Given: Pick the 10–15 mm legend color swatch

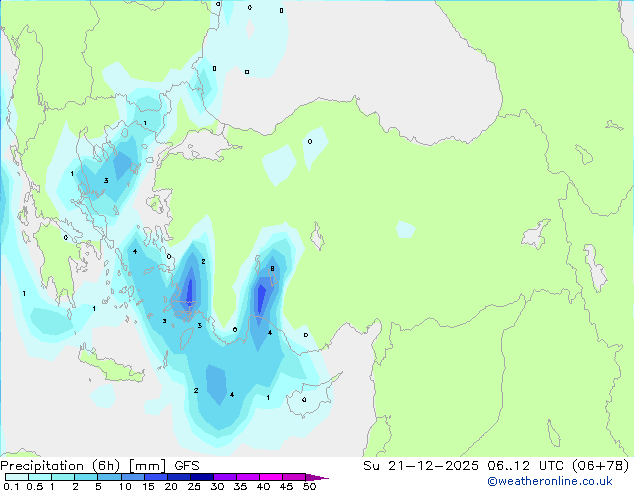Looking at the screenshot, I should point(132,477).
